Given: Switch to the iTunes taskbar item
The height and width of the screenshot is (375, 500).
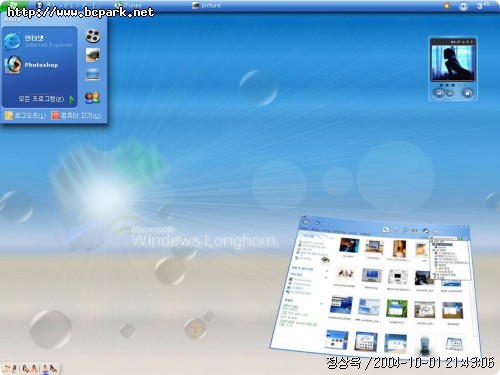Looking at the screenshot, I should coord(128,5).
